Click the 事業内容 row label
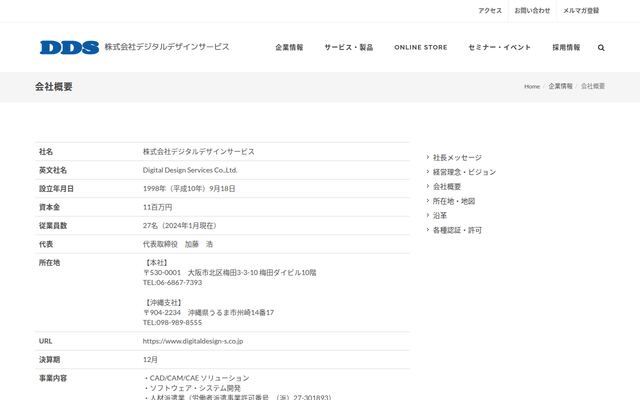This screenshot has width=640, height=400. 53,378
